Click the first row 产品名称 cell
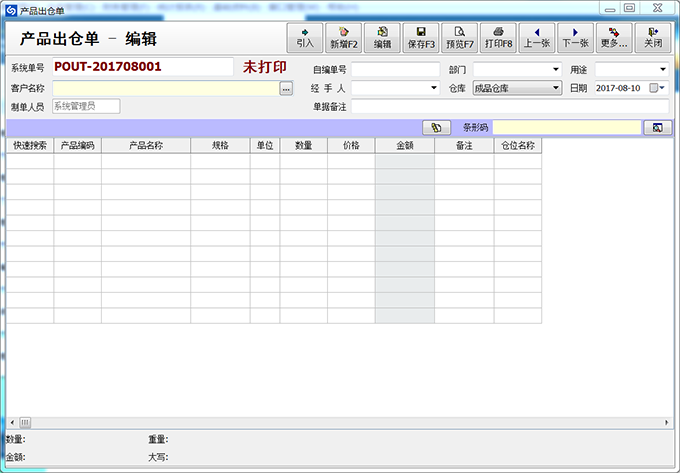Image resolution: width=680 pixels, height=473 pixels. click(146, 161)
